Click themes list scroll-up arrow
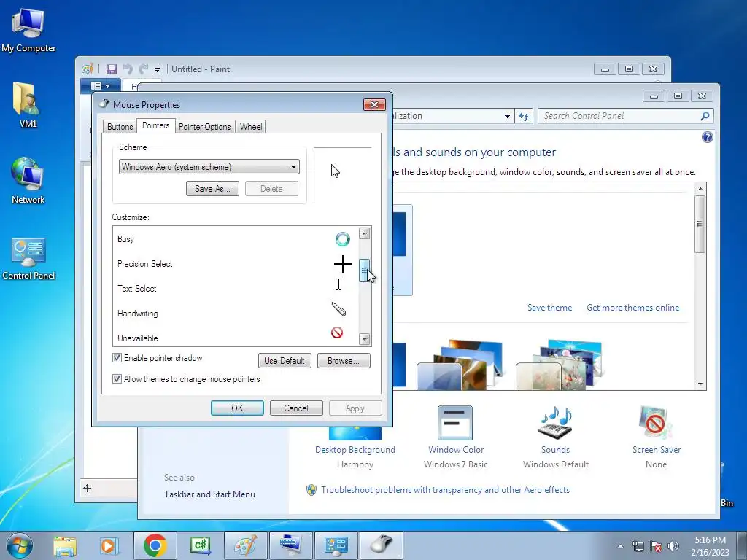Image resolution: width=747 pixels, height=560 pixels. tap(700, 189)
